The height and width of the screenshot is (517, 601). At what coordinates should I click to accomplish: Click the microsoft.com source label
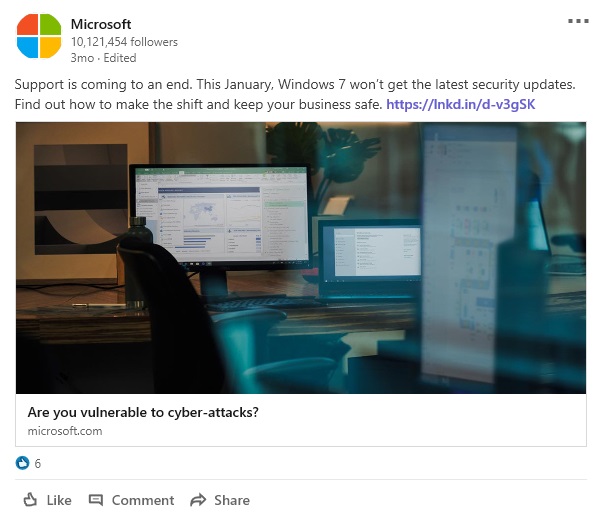pyautogui.click(x=65, y=431)
